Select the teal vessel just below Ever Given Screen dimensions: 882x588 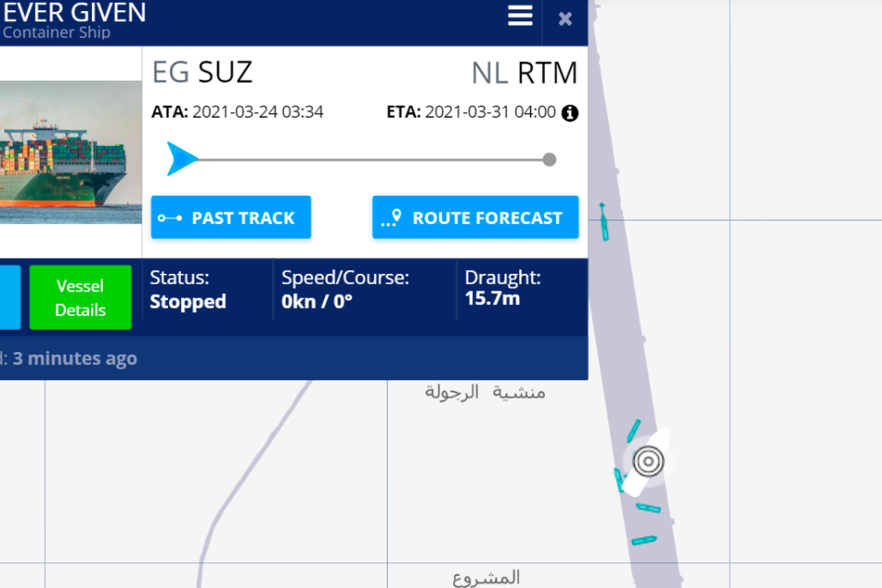(649, 508)
